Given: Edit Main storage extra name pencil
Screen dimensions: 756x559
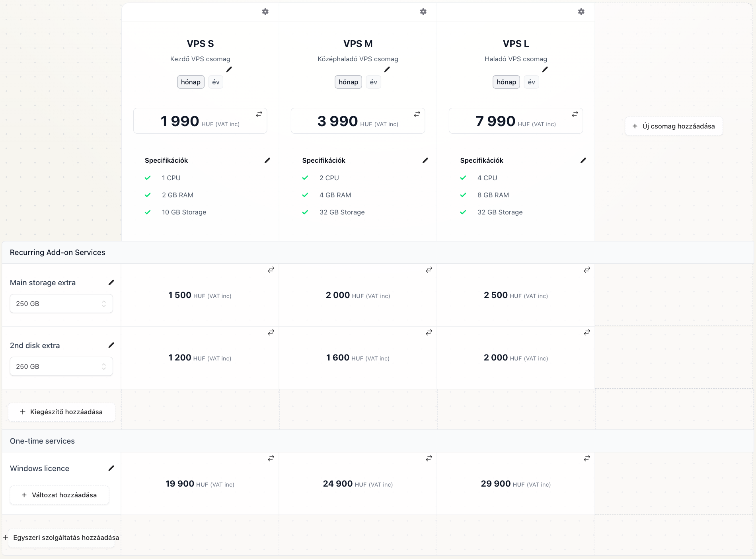Looking at the screenshot, I should coord(111,282).
